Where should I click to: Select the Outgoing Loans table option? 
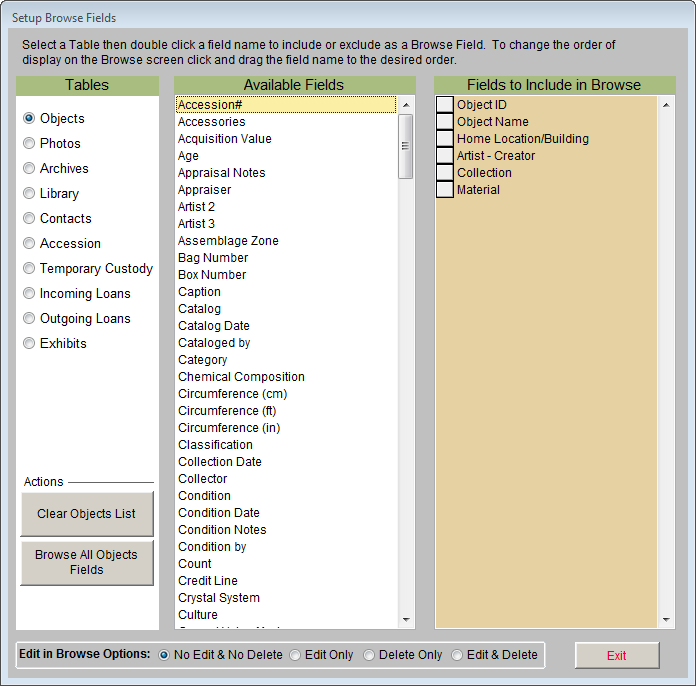30,319
